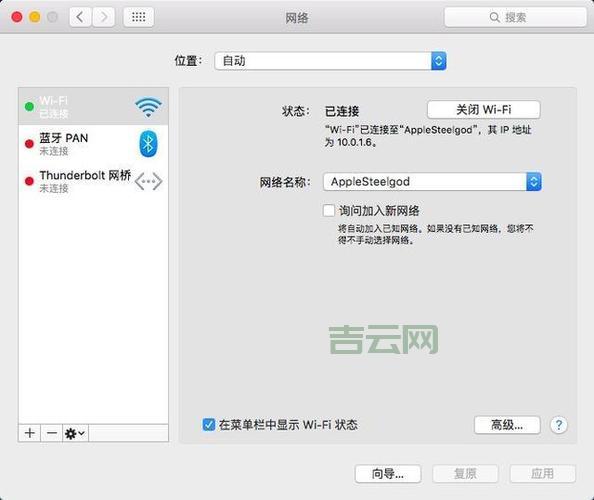
Task: Click the help question mark button
Action: click(559, 425)
